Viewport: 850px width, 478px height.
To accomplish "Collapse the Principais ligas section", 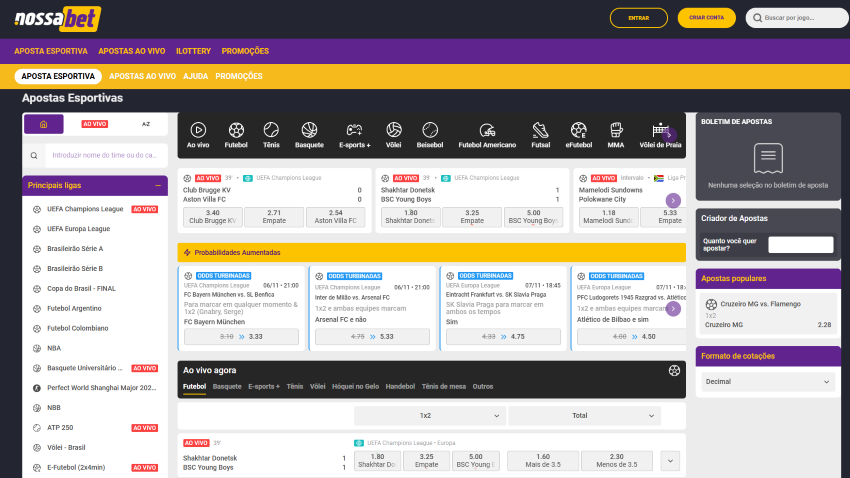I will click(x=158, y=185).
